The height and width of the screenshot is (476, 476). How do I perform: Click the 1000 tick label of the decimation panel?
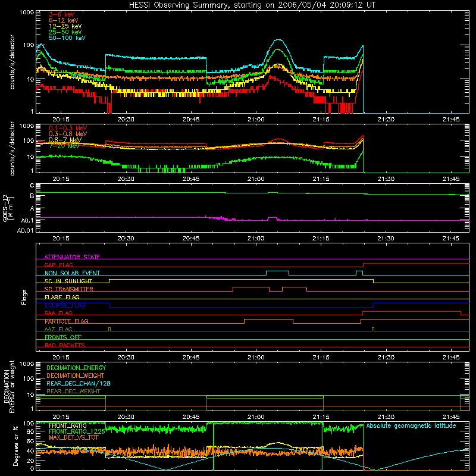26,364
